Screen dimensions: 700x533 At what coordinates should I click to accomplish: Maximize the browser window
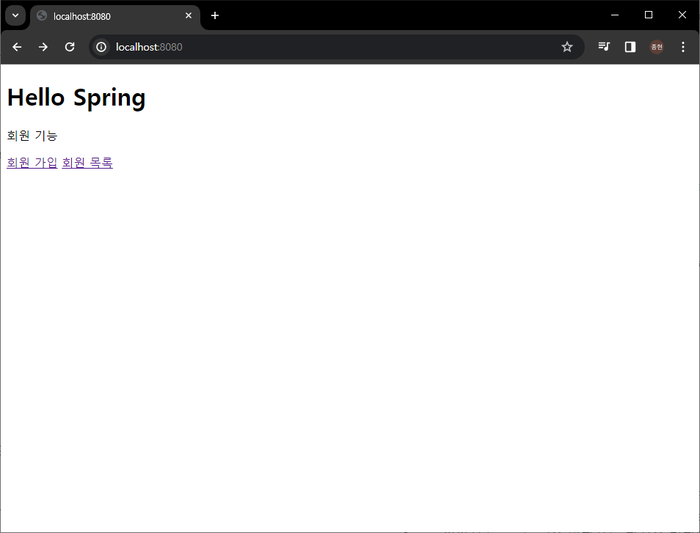click(649, 15)
